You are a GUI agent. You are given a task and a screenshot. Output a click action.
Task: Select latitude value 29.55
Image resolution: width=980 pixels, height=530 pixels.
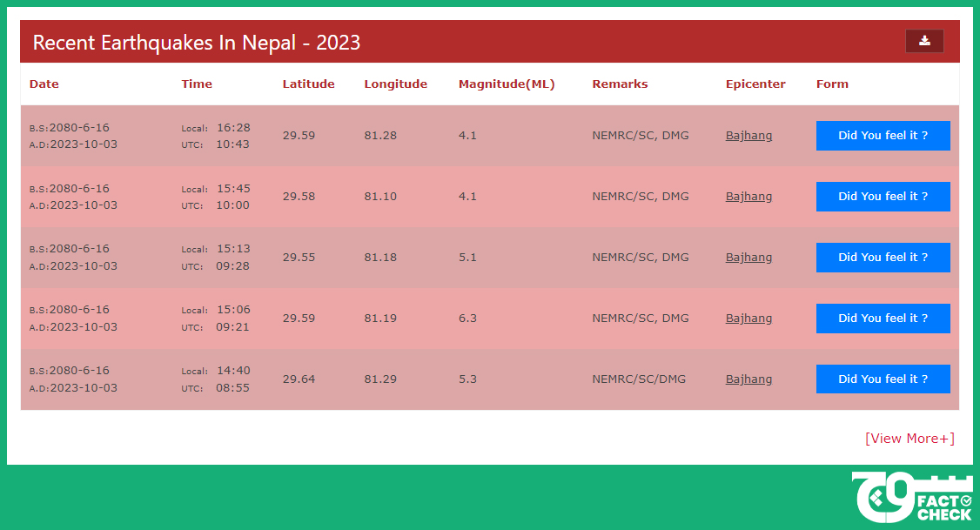[299, 258]
